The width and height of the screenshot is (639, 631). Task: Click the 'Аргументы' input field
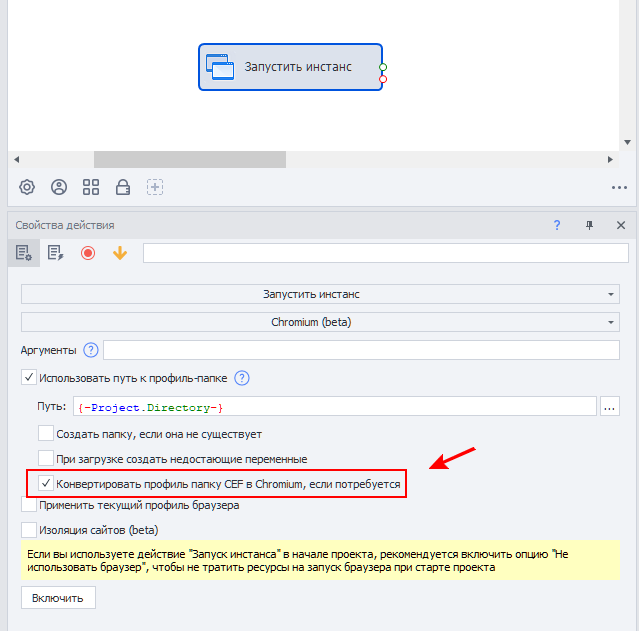[x=361, y=350]
